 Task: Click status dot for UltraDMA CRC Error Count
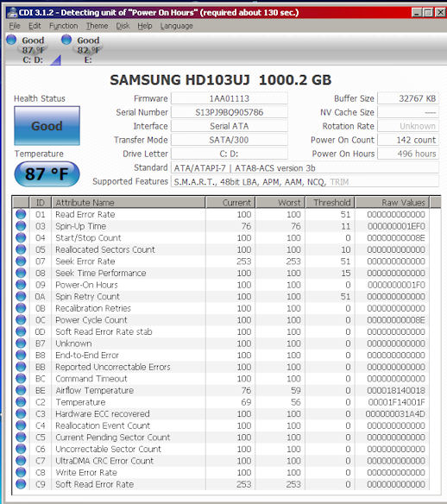point(21,461)
